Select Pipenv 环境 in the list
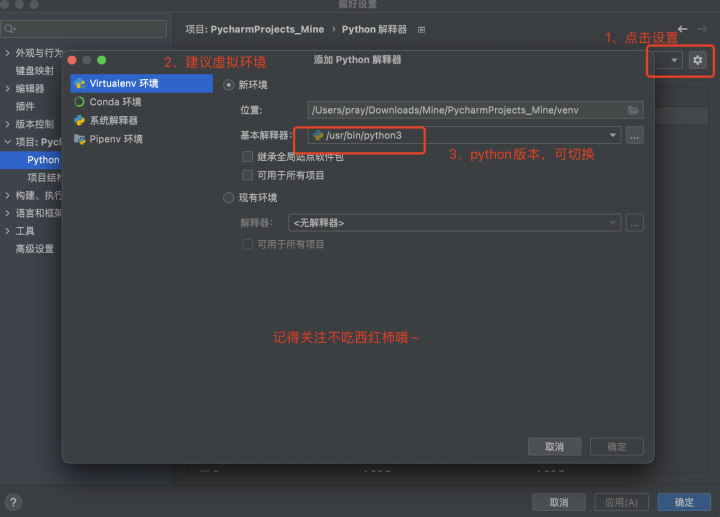This screenshot has height=517, width=720. tap(141, 139)
